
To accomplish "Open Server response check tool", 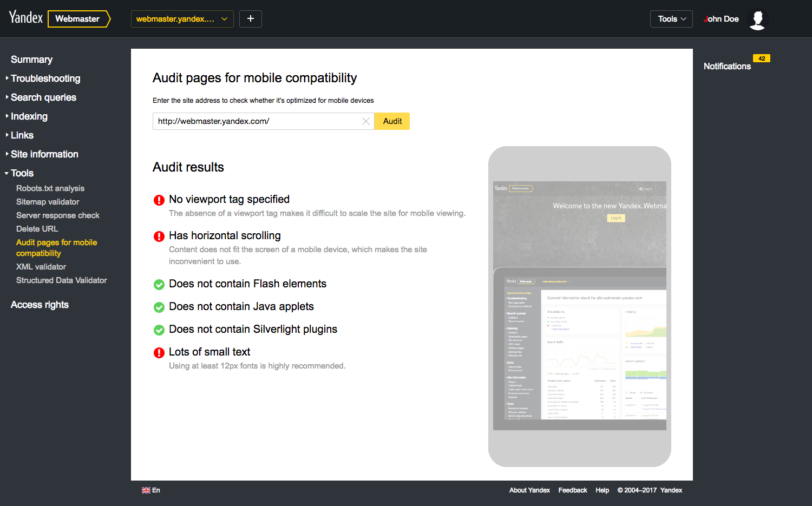I will (x=58, y=215).
